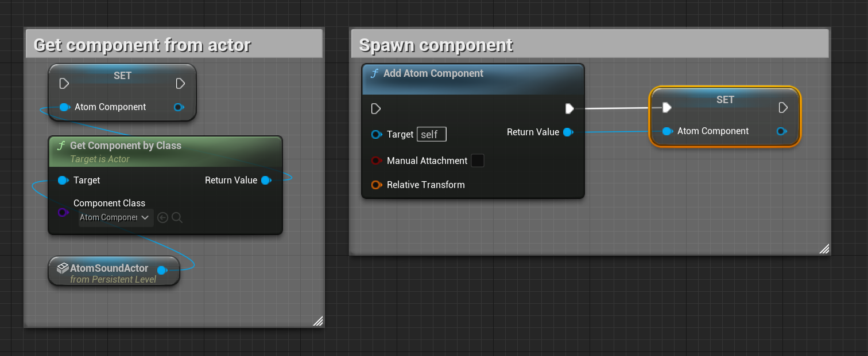The height and width of the screenshot is (356, 868).
Task: Click the Add Atom Component output execution pin
Action: click(569, 108)
